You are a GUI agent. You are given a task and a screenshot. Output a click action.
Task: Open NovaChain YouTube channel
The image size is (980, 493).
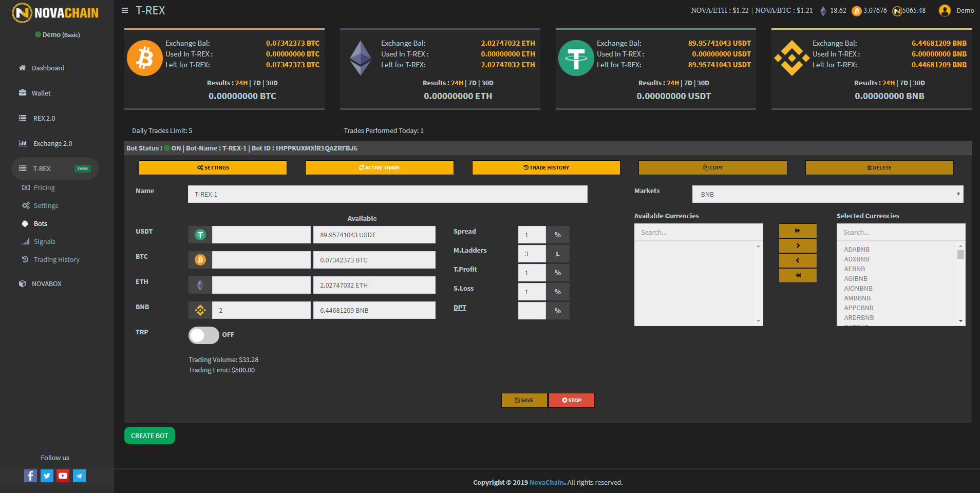point(63,476)
